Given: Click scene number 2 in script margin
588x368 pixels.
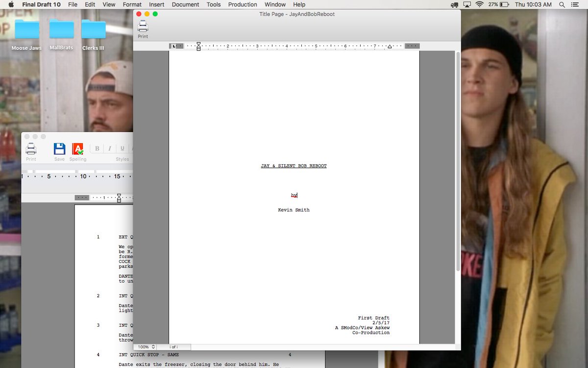Looking at the screenshot, I should 98,296.
